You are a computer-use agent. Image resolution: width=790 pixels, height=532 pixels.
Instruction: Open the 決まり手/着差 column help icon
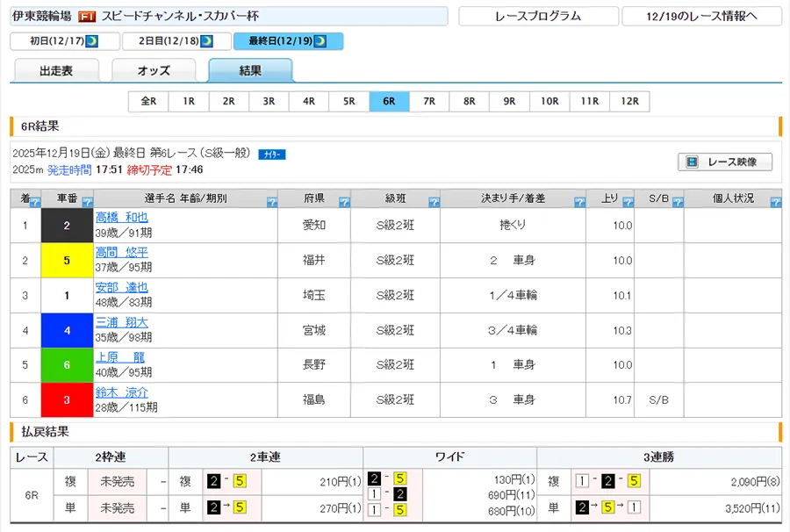[579, 202]
